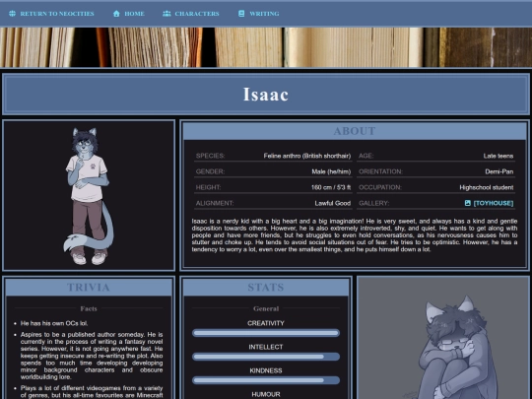
Task: Click the species value Feline anthro (British shorthair)
Action: point(307,156)
